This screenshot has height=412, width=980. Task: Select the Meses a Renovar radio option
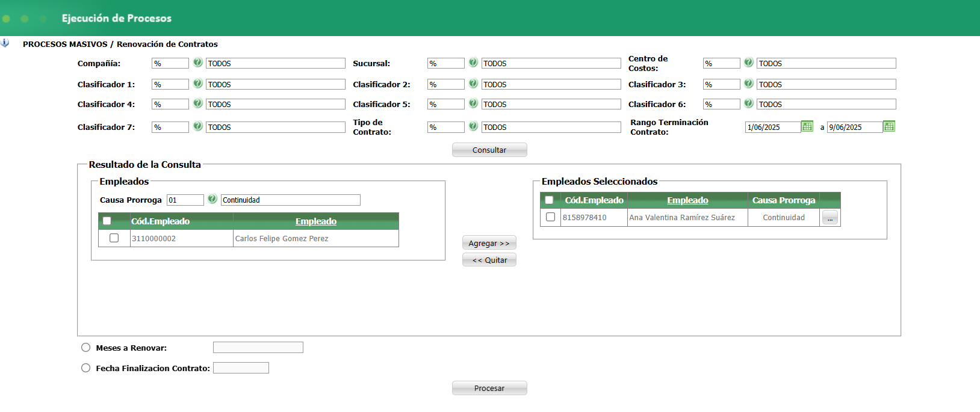pos(86,348)
